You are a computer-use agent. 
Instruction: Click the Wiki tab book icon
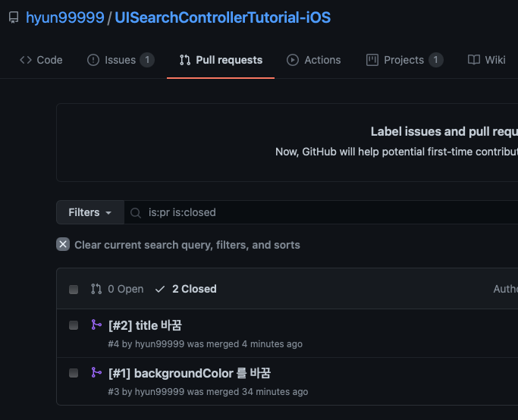474,60
